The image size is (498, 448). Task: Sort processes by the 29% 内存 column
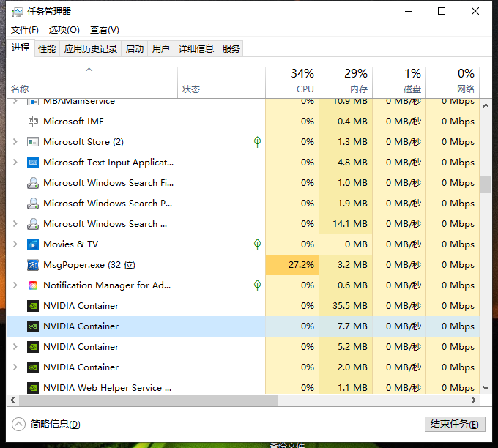pyautogui.click(x=346, y=82)
